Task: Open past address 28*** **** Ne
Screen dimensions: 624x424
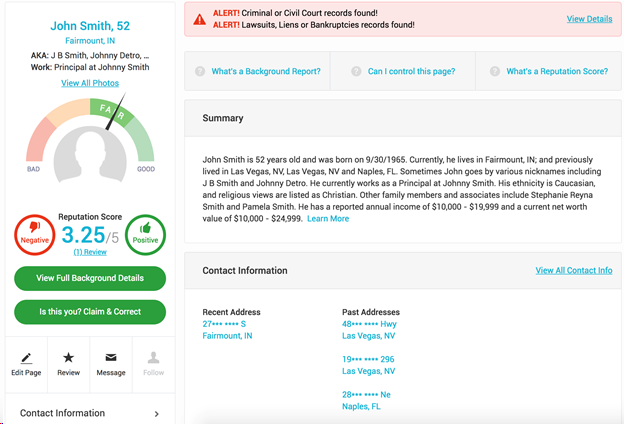Action: coord(366,395)
